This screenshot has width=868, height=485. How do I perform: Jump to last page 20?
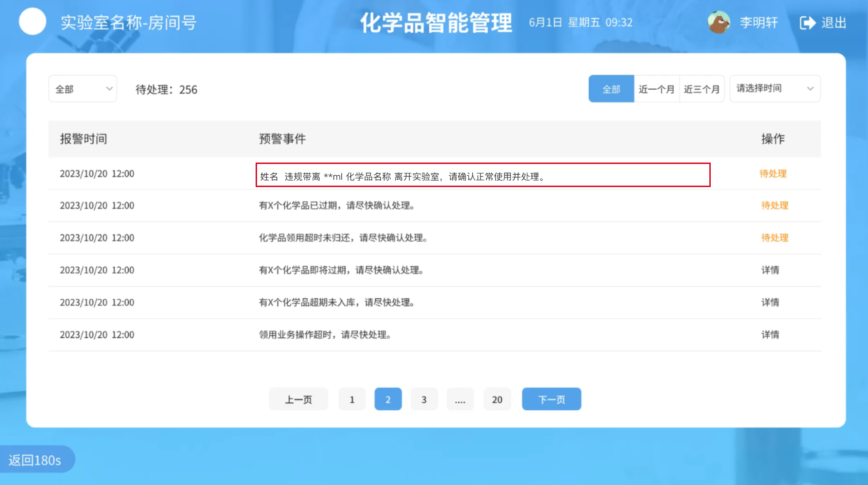[497, 399]
